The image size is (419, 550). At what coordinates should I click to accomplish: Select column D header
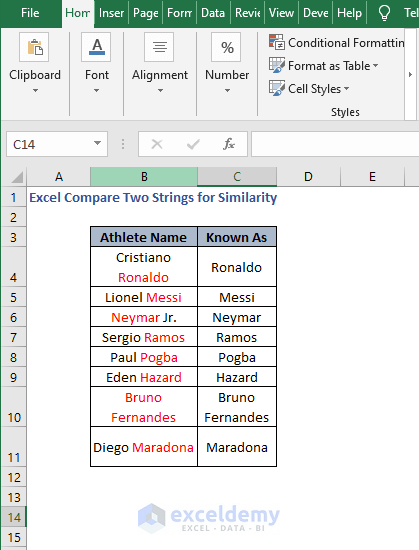(308, 176)
